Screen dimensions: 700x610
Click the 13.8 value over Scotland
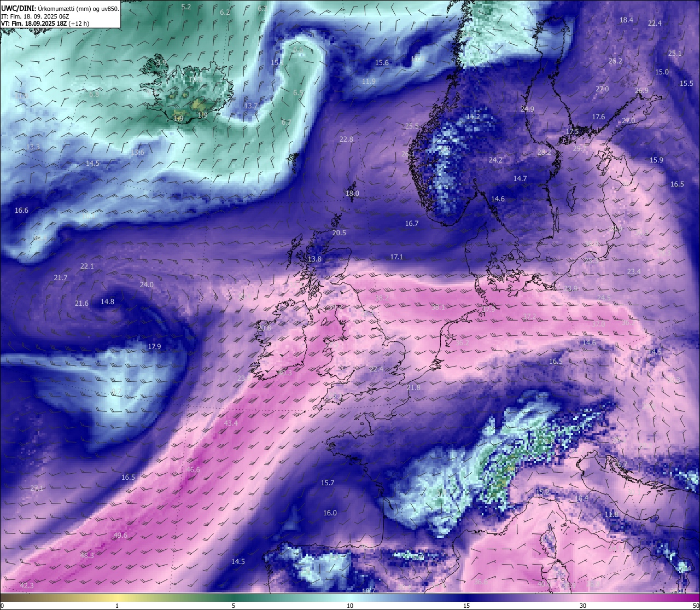314,259
